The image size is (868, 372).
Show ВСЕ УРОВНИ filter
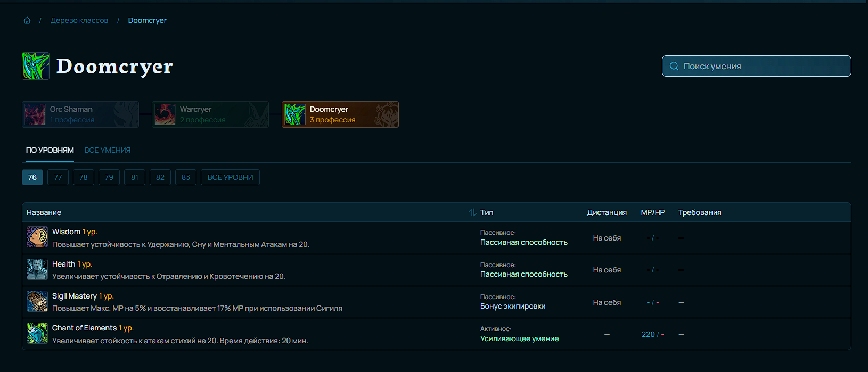coord(230,177)
